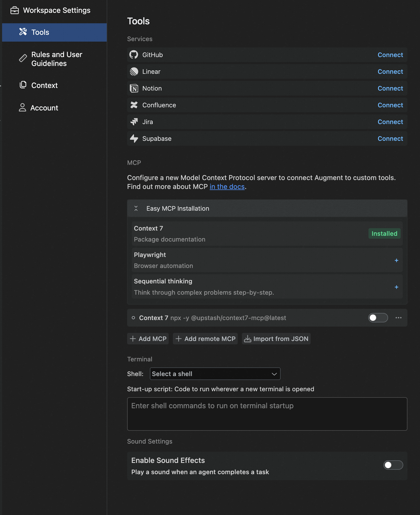Click the Sequential thinking card title
Image resolution: width=420 pixels, height=515 pixels.
163,281
